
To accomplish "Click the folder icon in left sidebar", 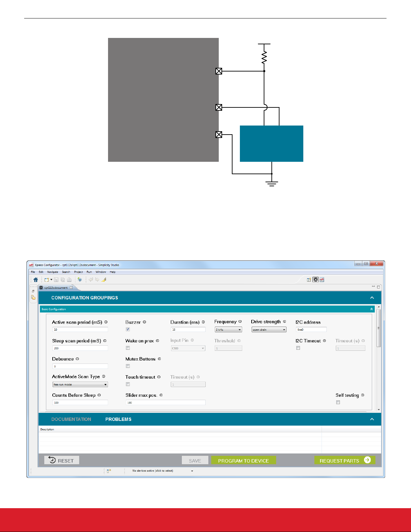I will coord(33,297).
